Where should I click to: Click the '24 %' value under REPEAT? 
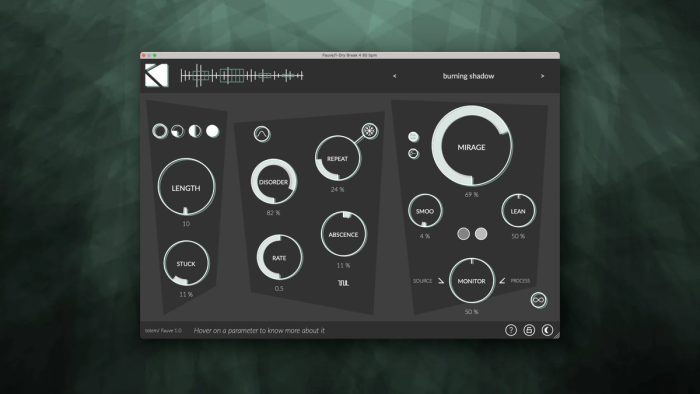338,190
